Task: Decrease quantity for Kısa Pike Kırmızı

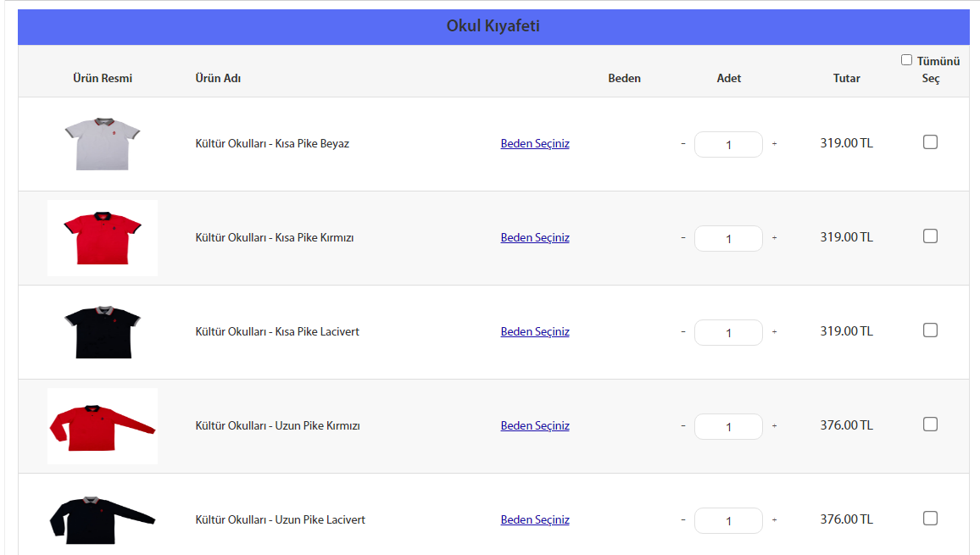Action: click(x=683, y=237)
